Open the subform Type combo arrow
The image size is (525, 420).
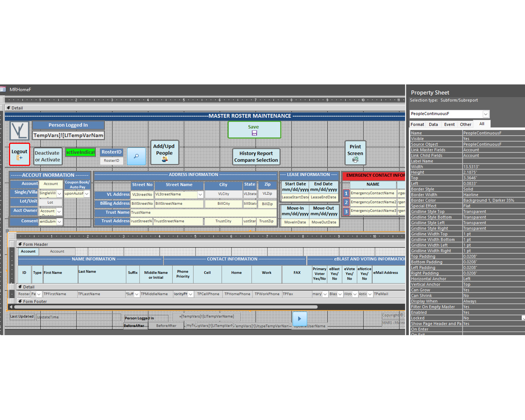coord(39,294)
